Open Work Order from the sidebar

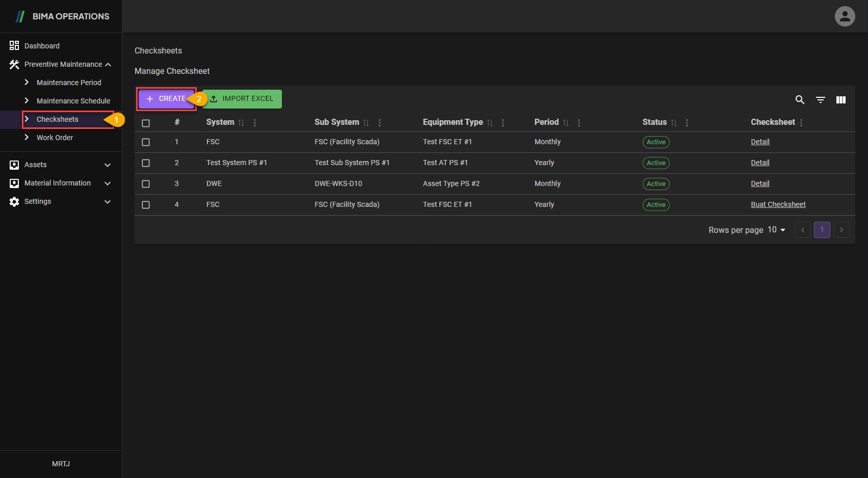coord(55,138)
